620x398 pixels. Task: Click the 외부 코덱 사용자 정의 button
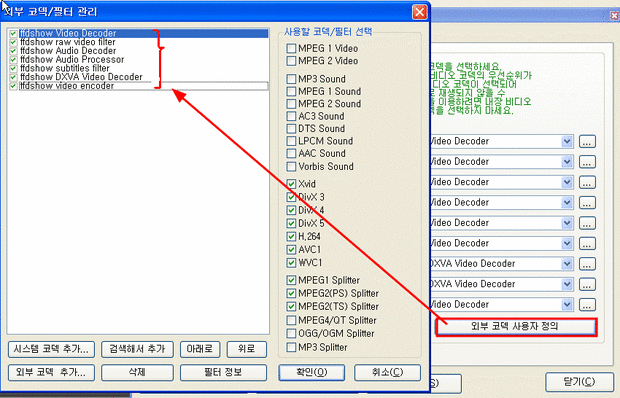point(516,327)
